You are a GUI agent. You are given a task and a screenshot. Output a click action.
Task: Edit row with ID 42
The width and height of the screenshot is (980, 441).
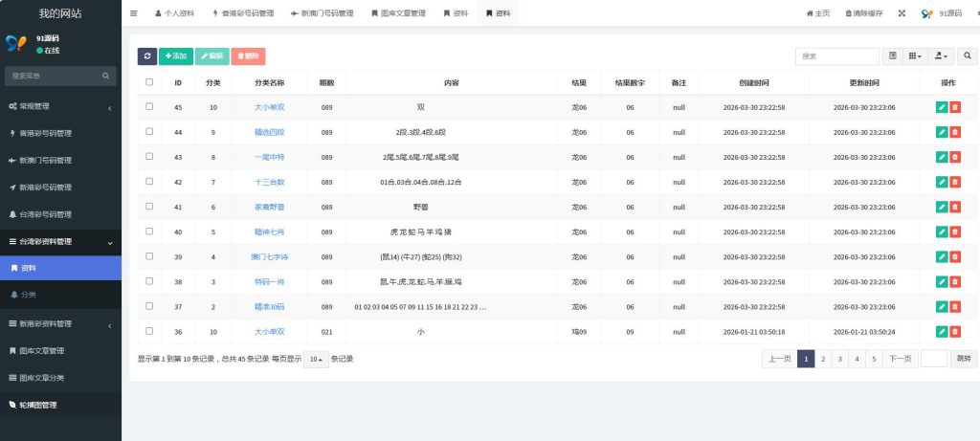coord(942,182)
